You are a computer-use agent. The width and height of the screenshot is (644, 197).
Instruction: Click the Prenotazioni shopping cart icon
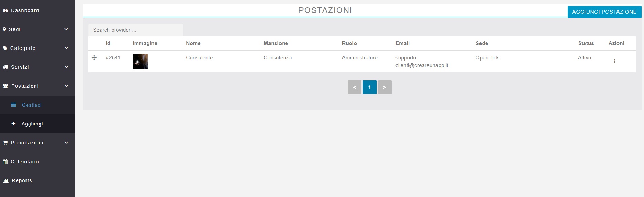tap(5, 143)
